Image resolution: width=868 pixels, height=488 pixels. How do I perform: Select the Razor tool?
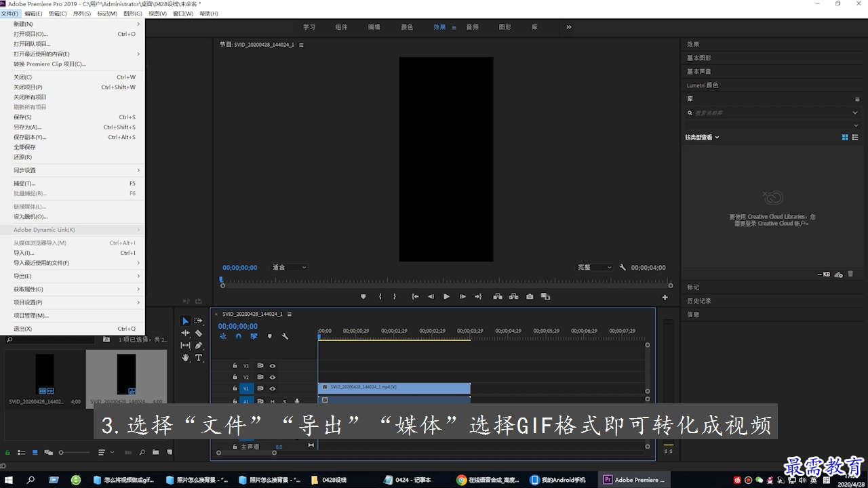pyautogui.click(x=198, y=333)
